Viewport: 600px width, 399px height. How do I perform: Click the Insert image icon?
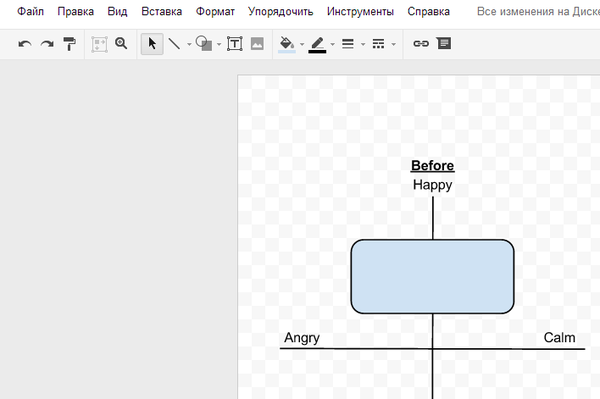point(257,44)
